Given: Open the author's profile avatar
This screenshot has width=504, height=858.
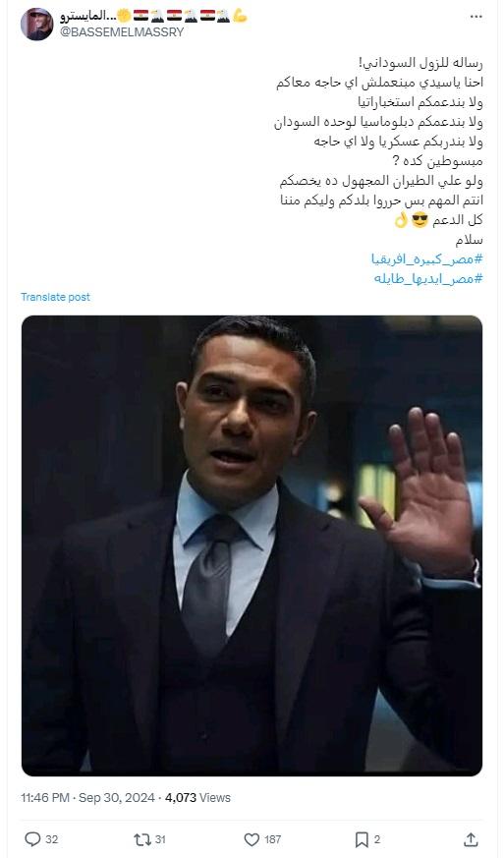Looking at the screenshot, I should (x=36, y=24).
